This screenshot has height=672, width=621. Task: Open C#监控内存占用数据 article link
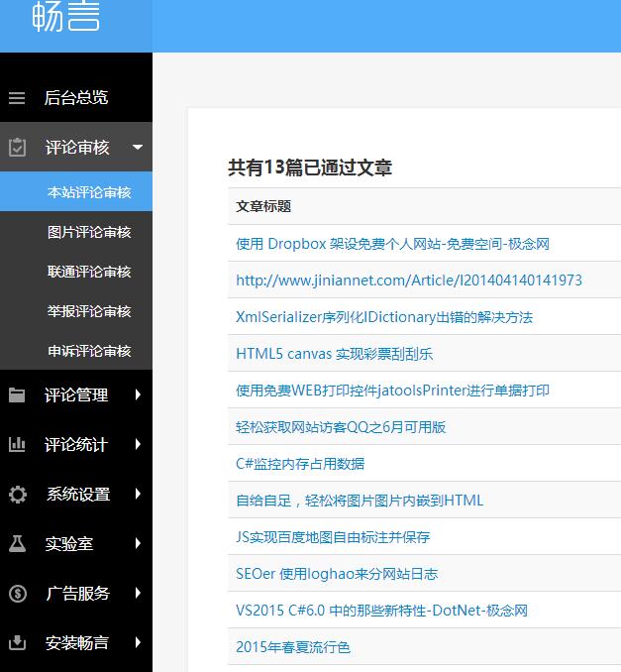300,464
